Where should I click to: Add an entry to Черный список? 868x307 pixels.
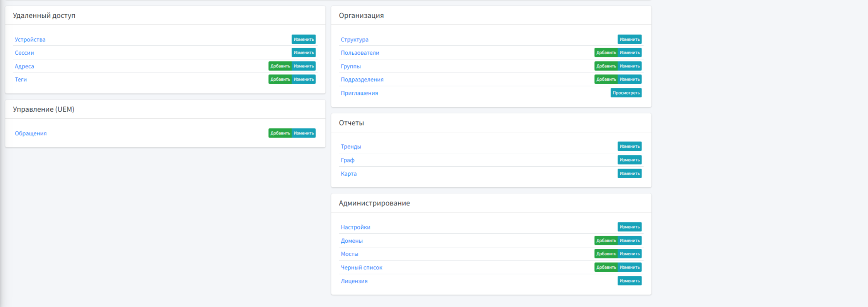606,267
